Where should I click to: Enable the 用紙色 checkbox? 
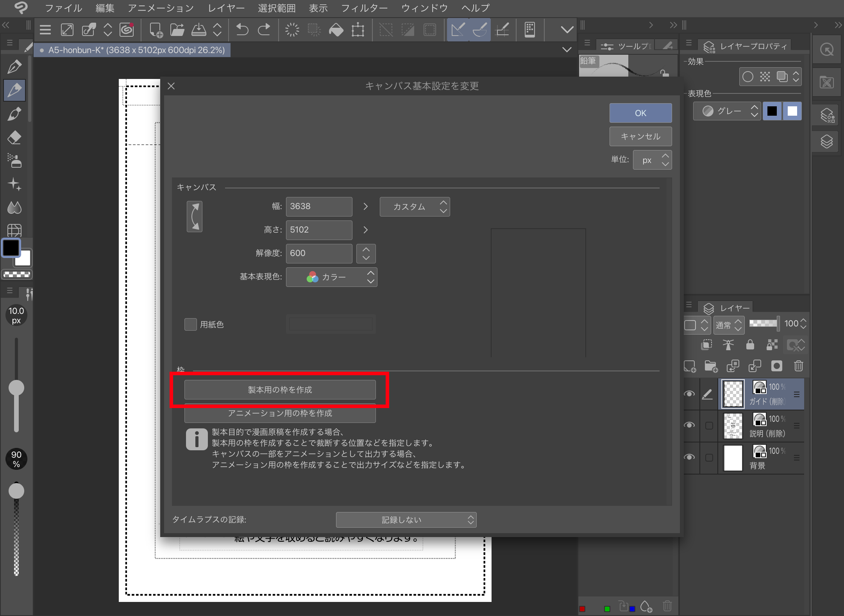pyautogui.click(x=191, y=324)
